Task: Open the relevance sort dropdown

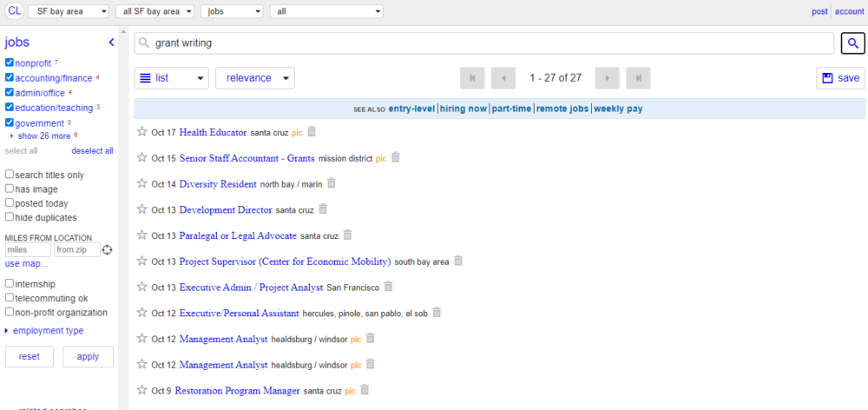Action: click(255, 78)
